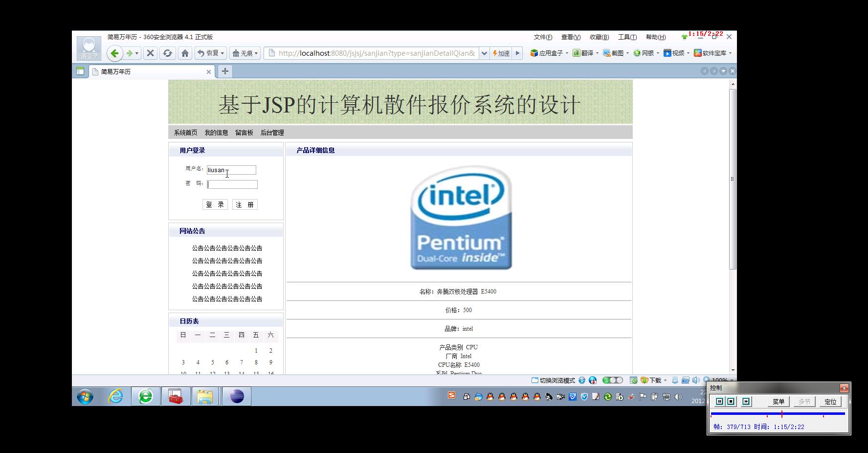Open the 后台管理 nav link
This screenshot has height=453, width=868.
(x=272, y=133)
